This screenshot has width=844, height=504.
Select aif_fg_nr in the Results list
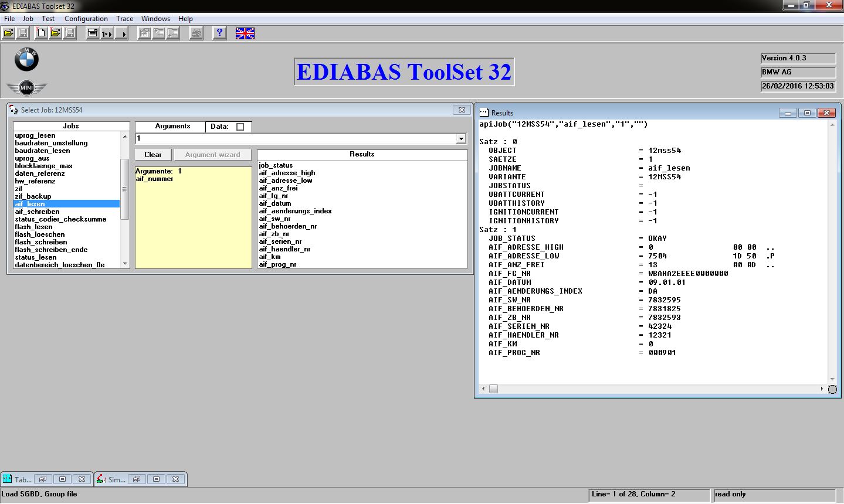(273, 196)
